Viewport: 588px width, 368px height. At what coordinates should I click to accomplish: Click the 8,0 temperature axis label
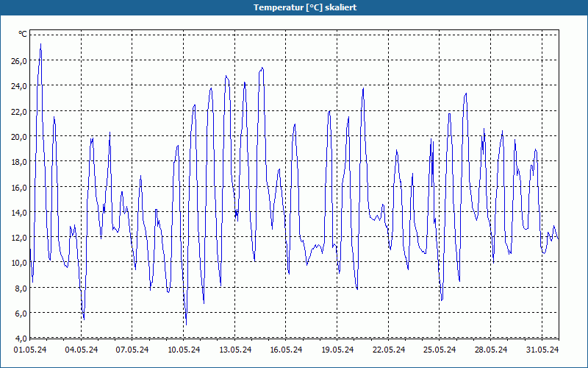[x=21, y=289]
